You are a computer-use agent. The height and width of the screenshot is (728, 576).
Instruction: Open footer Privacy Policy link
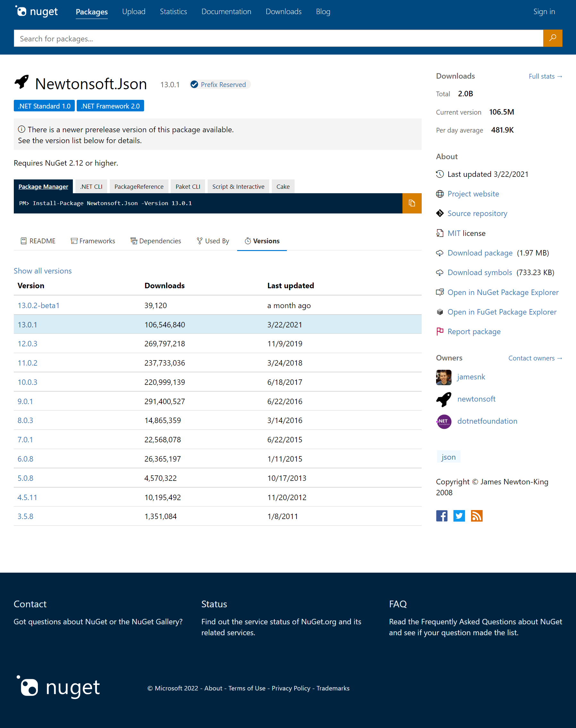(291, 688)
